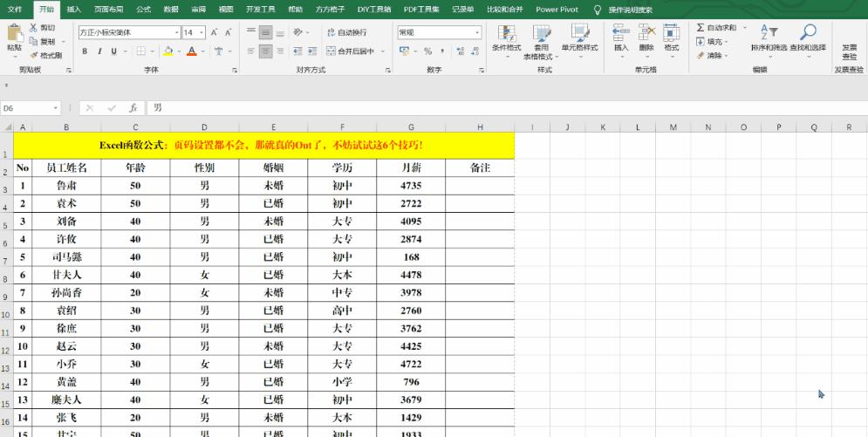Toggle Bold formatting
The image size is (868, 437).
pos(85,51)
